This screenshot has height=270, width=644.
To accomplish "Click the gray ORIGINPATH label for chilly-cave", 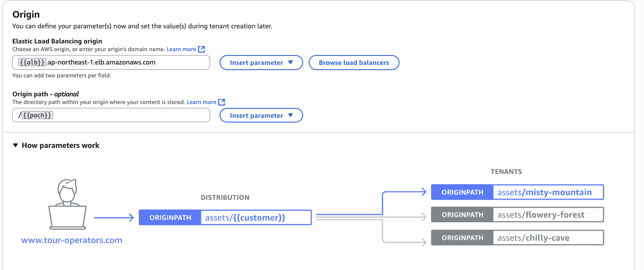I will (x=462, y=238).
